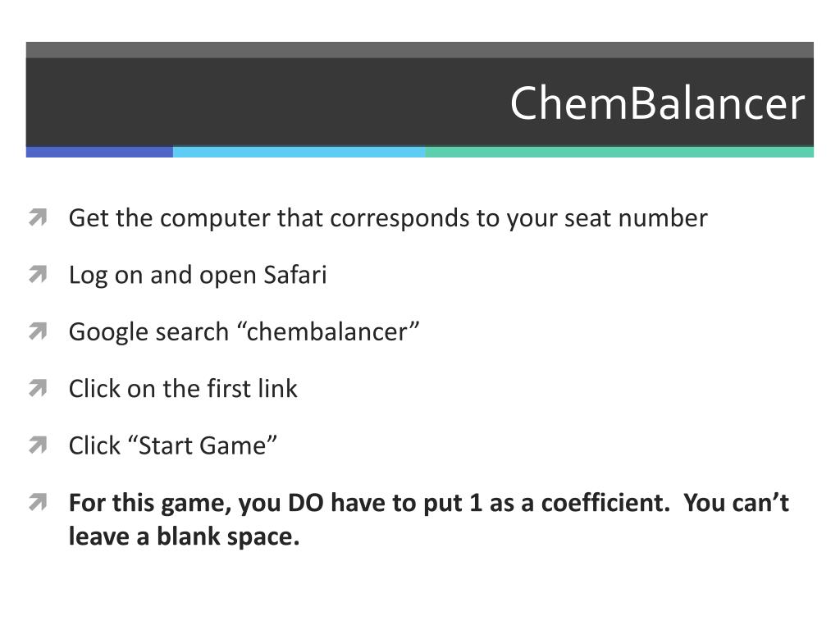Click the light blue accent bar segment
The image size is (840, 630).
[x=299, y=152]
